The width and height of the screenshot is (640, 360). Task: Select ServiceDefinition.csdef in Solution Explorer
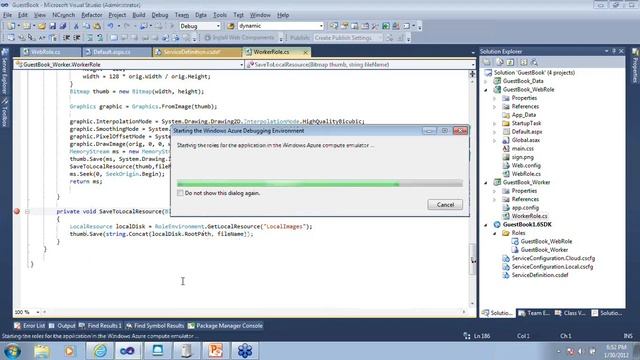tap(540, 275)
